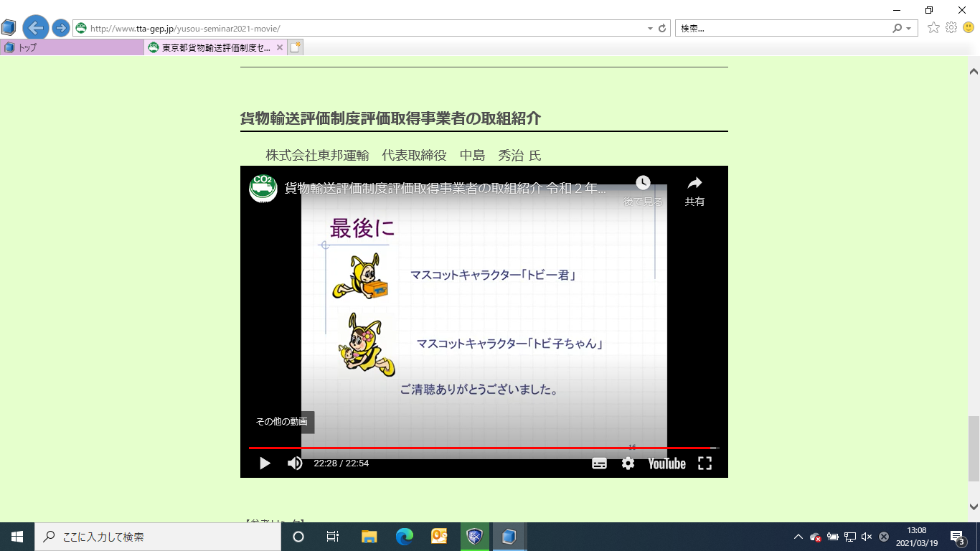This screenshot has width=980, height=551.
Task: Click the blue cube browser taskbar icon
Action: (x=509, y=537)
